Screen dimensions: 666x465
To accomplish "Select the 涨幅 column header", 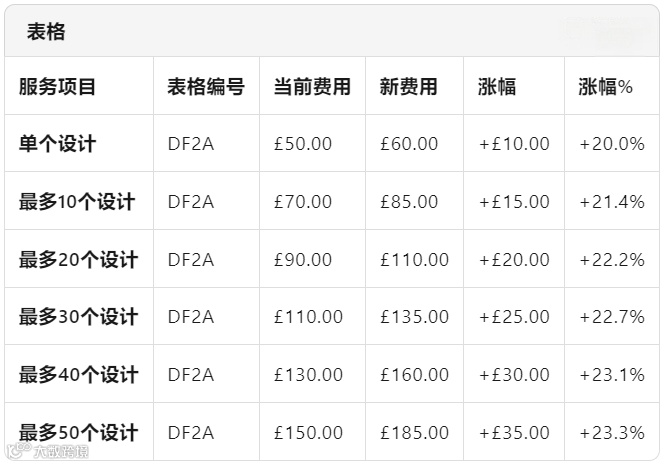I will pyautogui.click(x=497, y=87).
